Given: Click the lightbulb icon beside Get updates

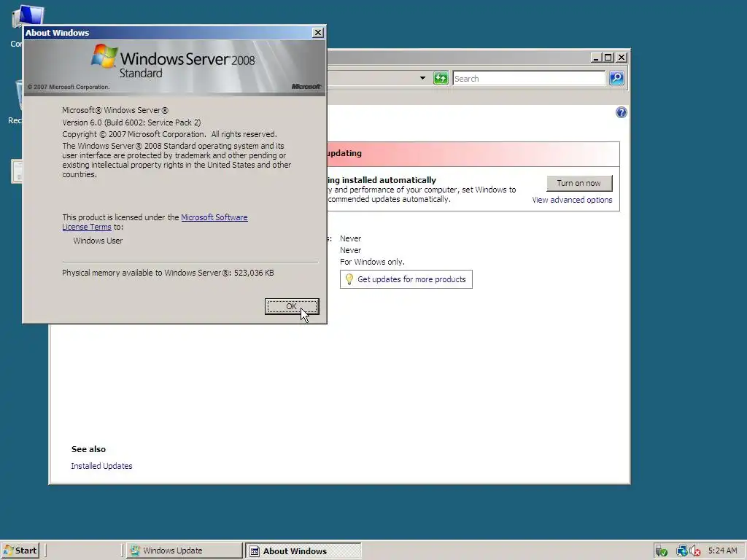Looking at the screenshot, I should 349,279.
